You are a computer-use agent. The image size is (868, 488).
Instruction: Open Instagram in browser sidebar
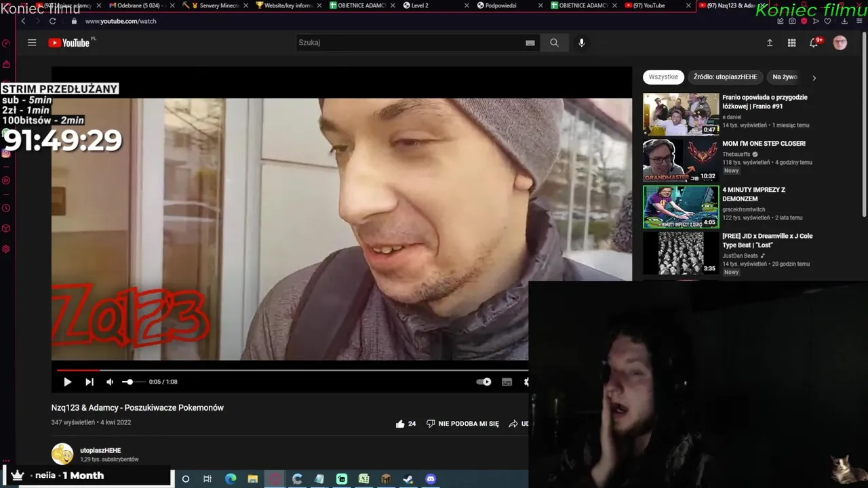tap(6, 153)
